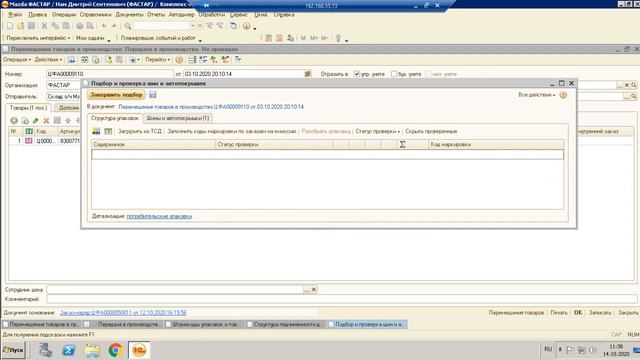Click the Содержимое column header

click(153, 144)
